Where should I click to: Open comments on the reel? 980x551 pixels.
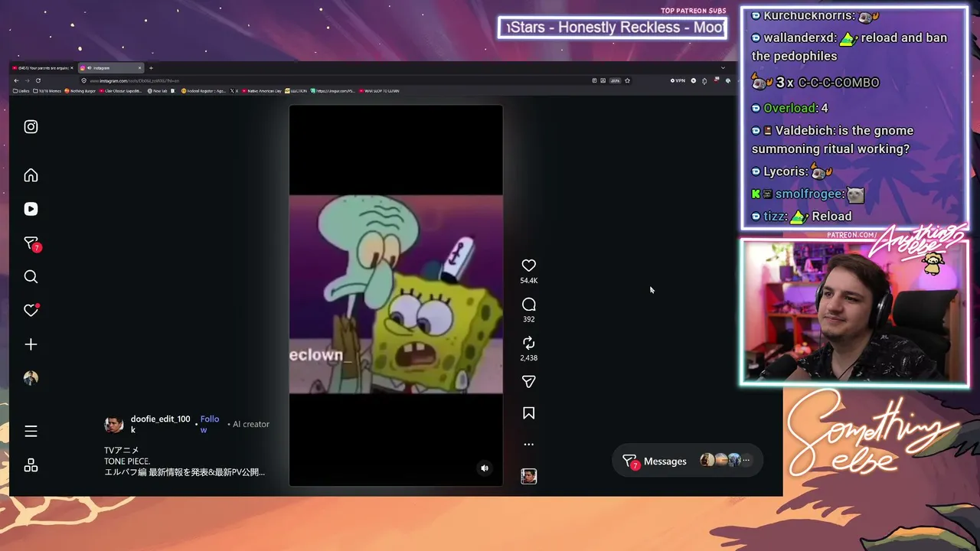click(x=528, y=305)
